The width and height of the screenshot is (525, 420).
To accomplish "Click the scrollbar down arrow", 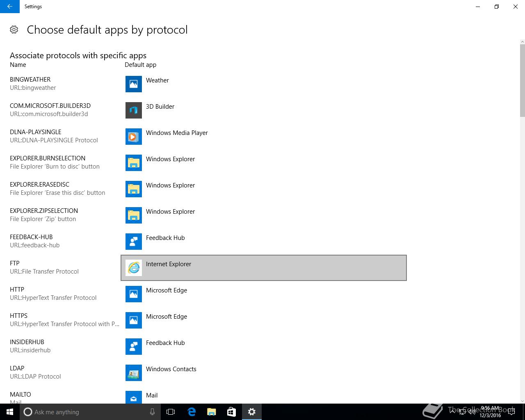I will tap(522, 401).
